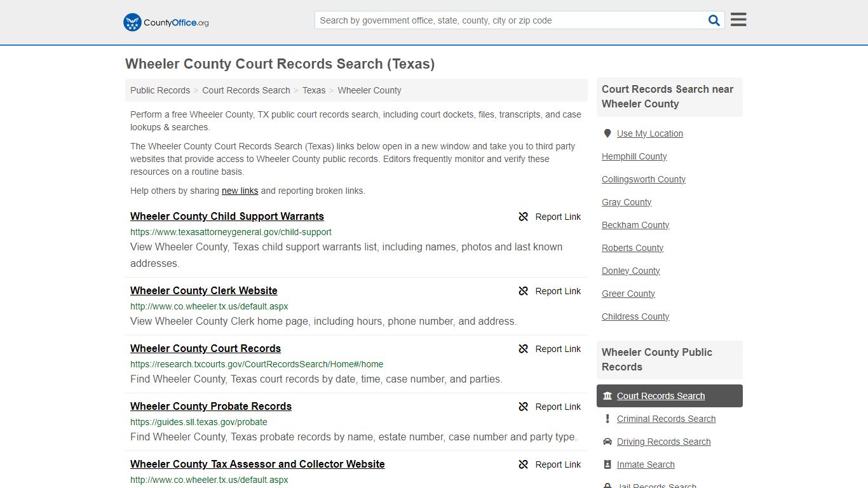Image resolution: width=868 pixels, height=488 pixels.
Task: Open the CountyOffice.org logo home link
Action: [x=166, y=22]
